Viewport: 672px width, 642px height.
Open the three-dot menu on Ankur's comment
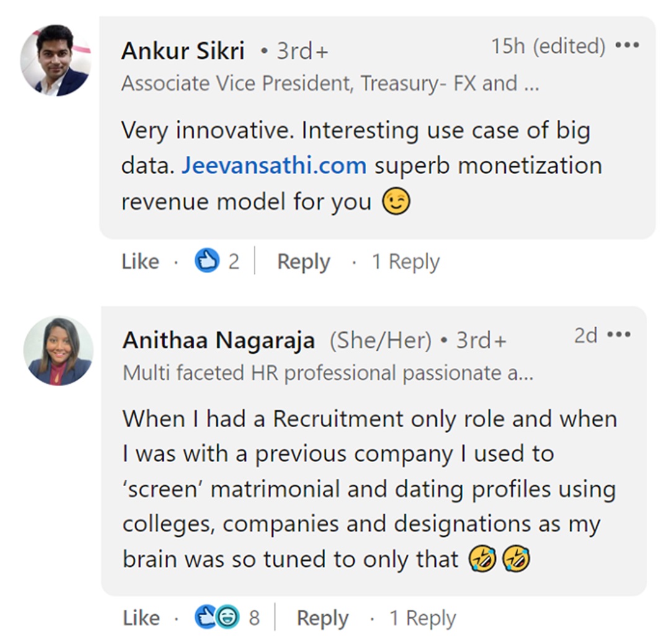click(627, 46)
